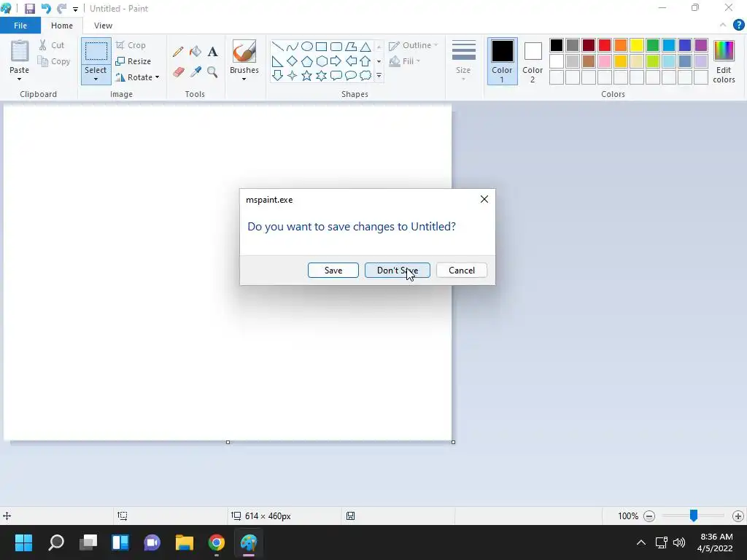Click the Redo icon in title bar

coord(61,9)
